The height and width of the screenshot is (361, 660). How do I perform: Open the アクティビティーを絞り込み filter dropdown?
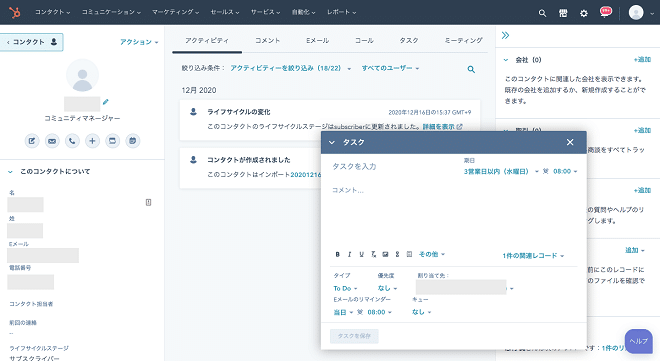click(x=290, y=68)
